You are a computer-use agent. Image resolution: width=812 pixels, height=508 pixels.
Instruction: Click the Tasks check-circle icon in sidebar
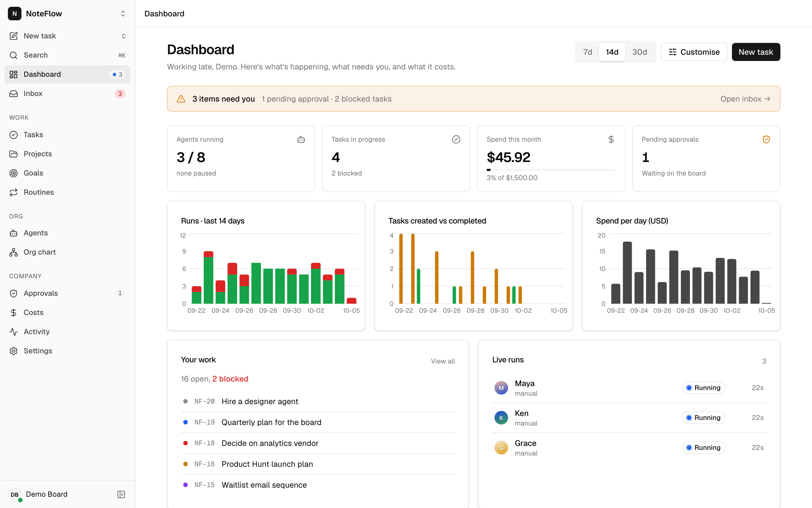pos(14,135)
